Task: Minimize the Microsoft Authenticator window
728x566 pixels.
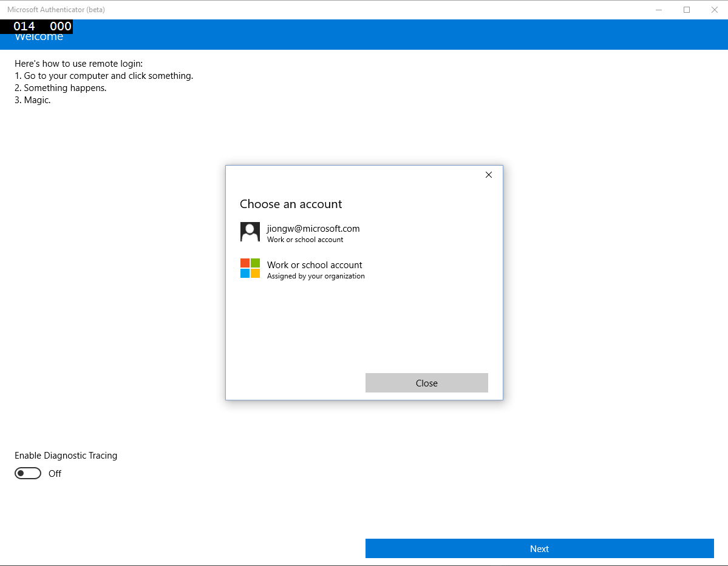Action: (658, 10)
